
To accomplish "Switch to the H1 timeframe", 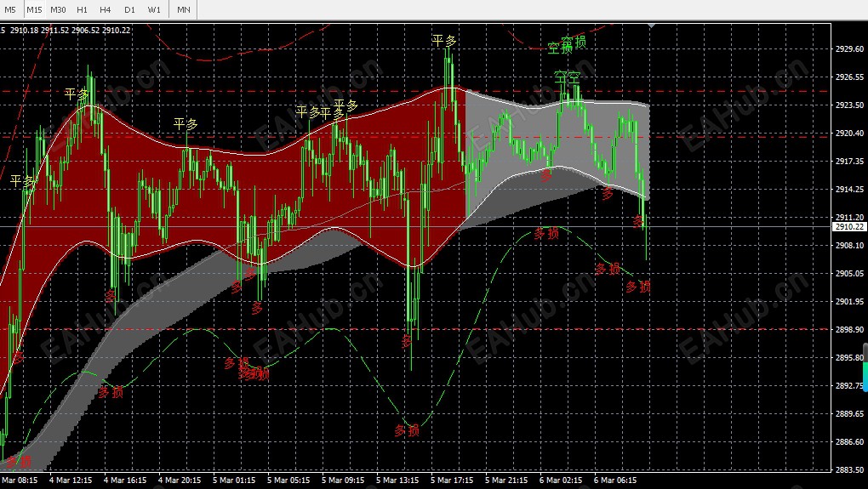I will point(82,9).
